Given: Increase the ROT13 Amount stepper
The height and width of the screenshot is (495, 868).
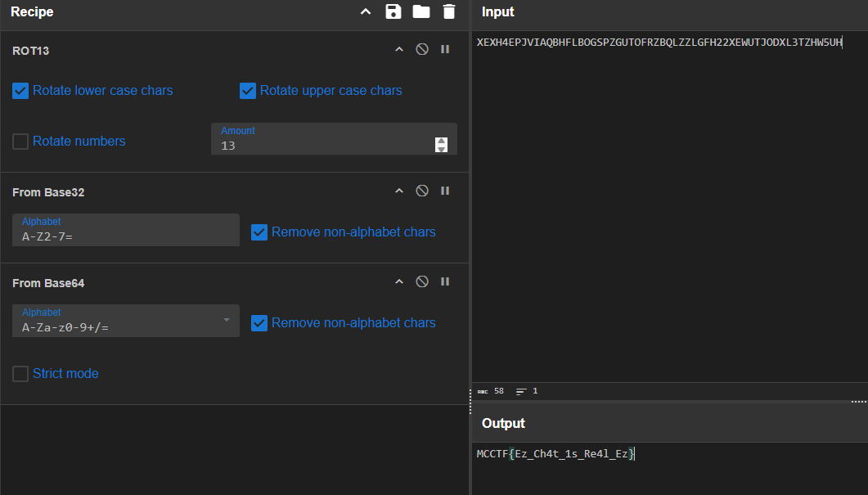Looking at the screenshot, I should click(x=442, y=141).
